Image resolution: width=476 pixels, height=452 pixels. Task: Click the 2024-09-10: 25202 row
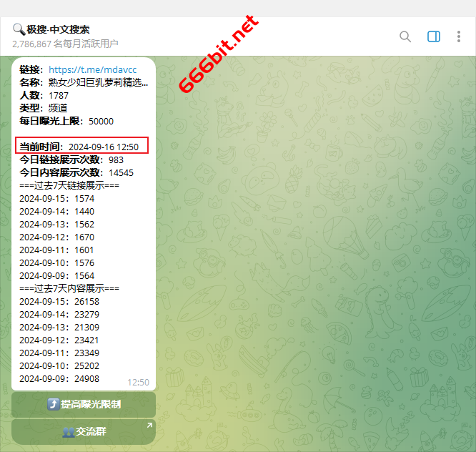[59, 366]
